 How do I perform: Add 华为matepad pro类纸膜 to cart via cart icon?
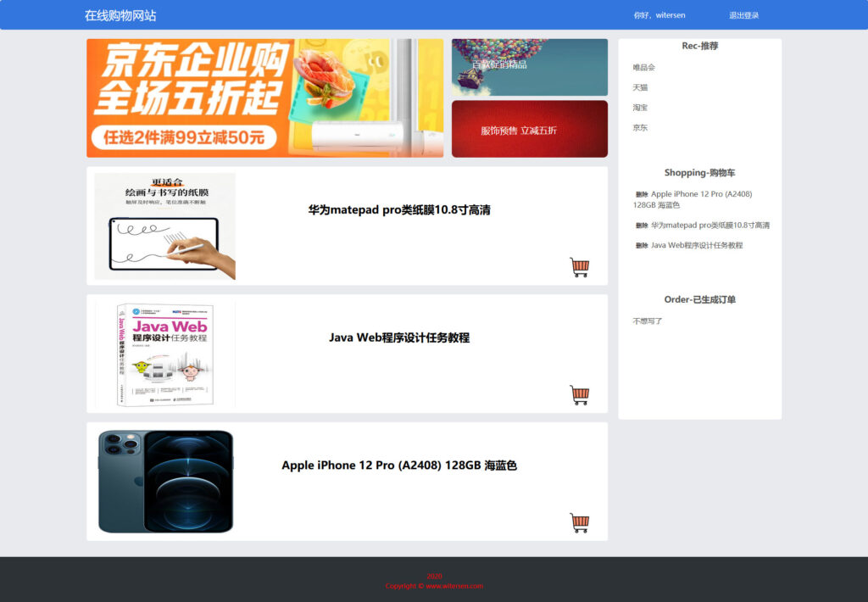tap(580, 267)
